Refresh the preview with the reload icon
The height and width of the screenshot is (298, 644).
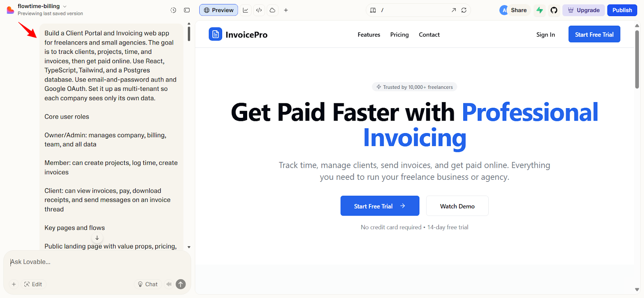(464, 10)
